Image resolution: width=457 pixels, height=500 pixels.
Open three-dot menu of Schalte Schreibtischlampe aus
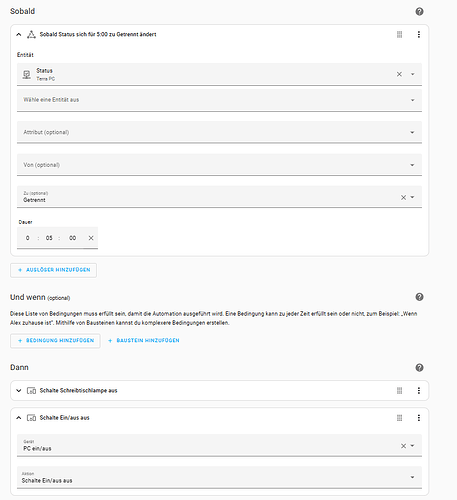pos(419,391)
